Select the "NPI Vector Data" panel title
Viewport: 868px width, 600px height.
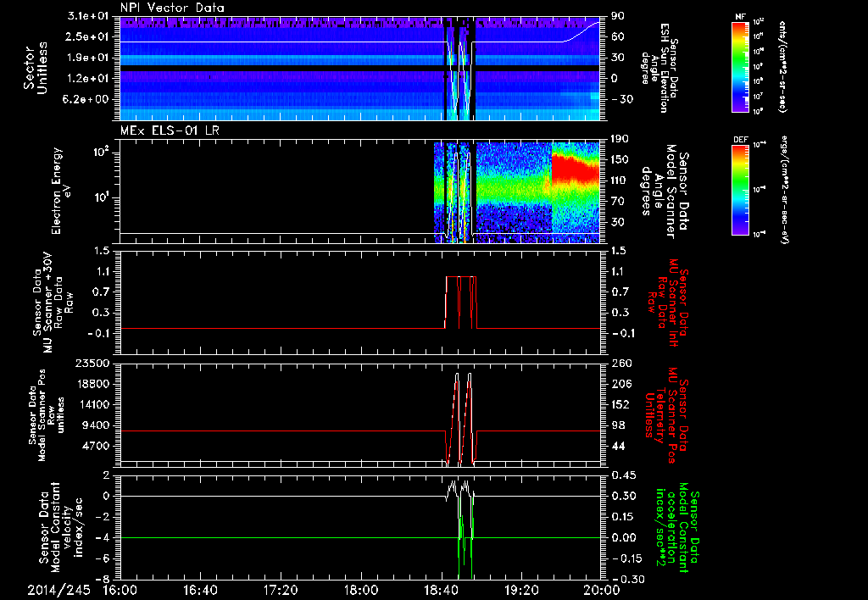[172, 8]
